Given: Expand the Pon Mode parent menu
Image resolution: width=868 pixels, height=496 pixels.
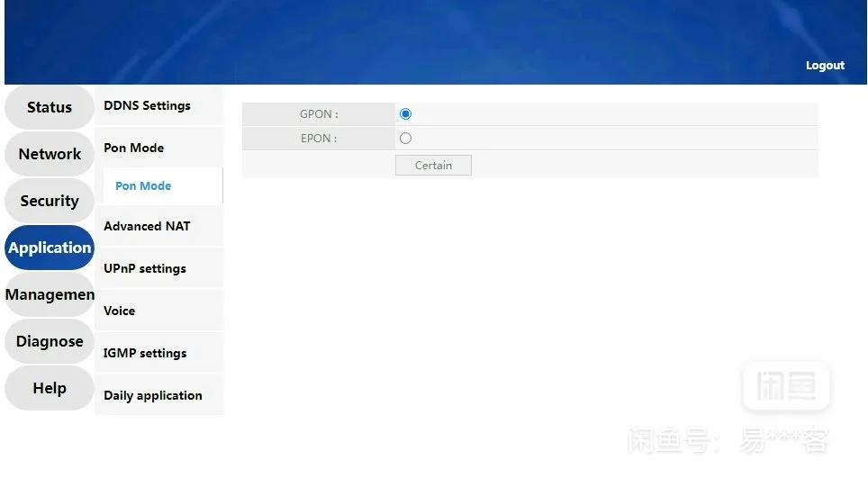Looking at the screenshot, I should click(x=134, y=148).
